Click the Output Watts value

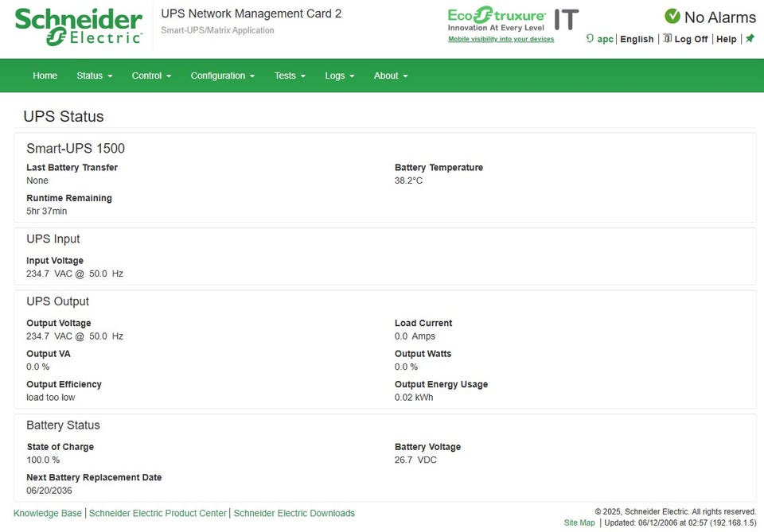tap(406, 367)
